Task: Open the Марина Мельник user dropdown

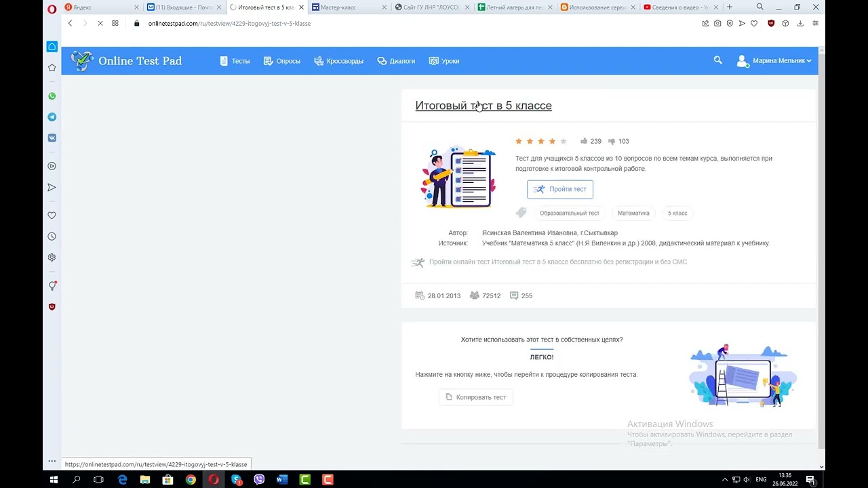Action: point(774,61)
